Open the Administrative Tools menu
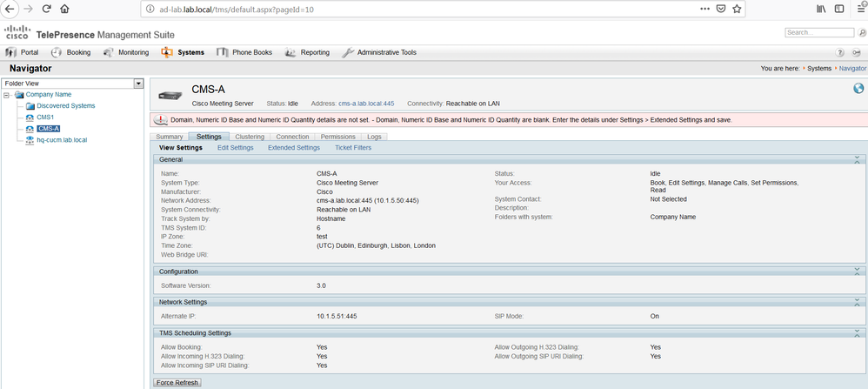This screenshot has width=868, height=389. click(379, 52)
